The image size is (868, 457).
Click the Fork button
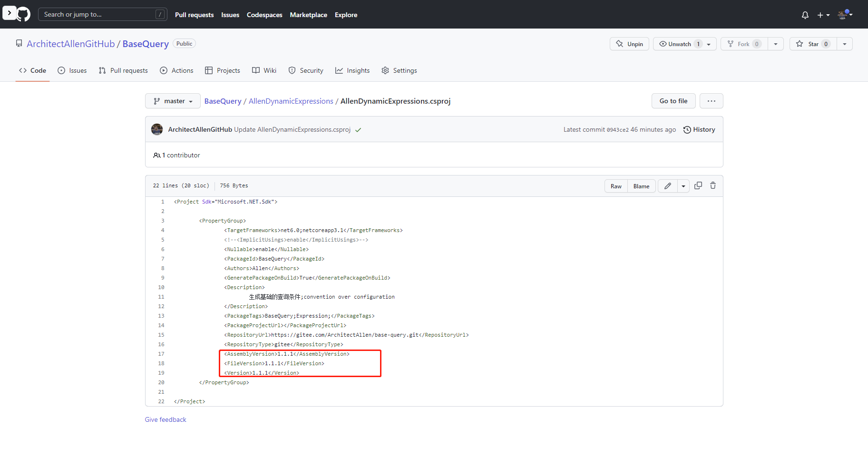pyautogui.click(x=744, y=44)
